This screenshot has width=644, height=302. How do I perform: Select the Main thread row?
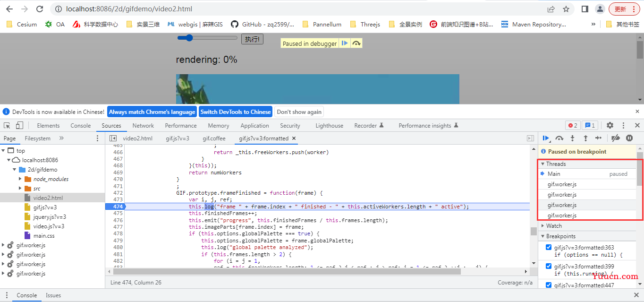point(587,173)
